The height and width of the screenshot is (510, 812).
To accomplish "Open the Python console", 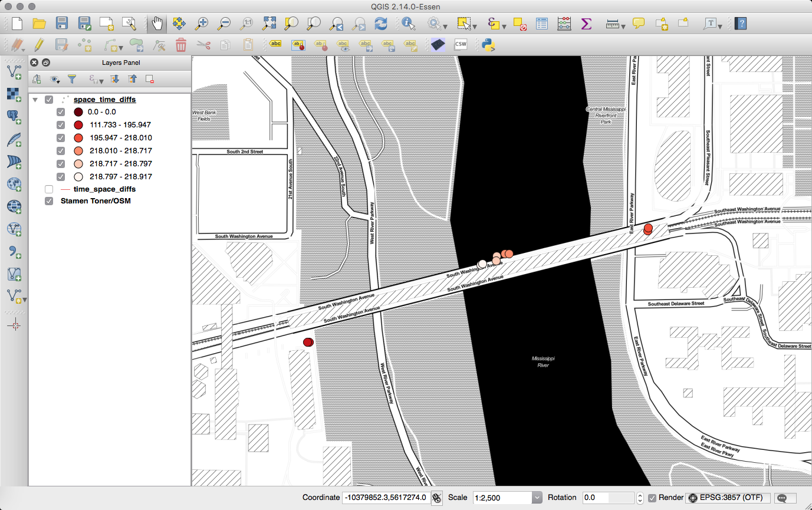I will [x=487, y=45].
